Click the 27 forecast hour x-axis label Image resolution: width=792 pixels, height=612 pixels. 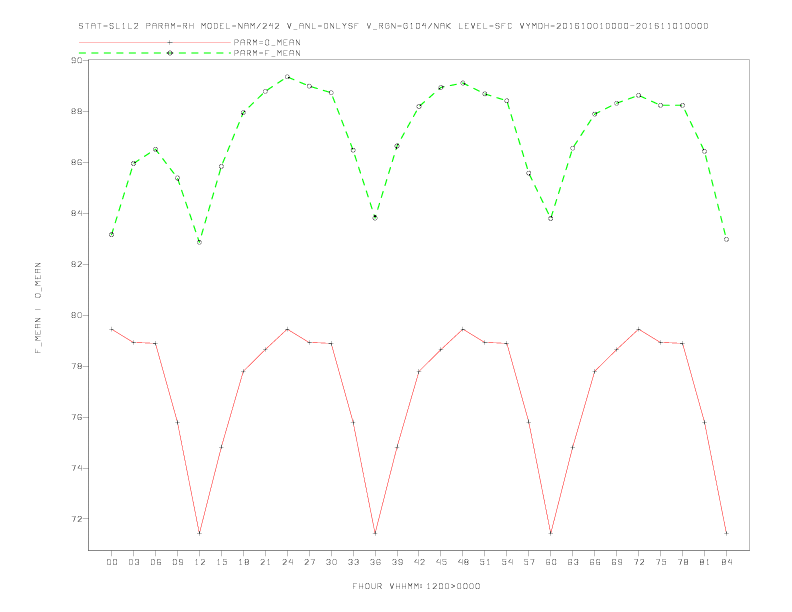pyautogui.click(x=309, y=562)
